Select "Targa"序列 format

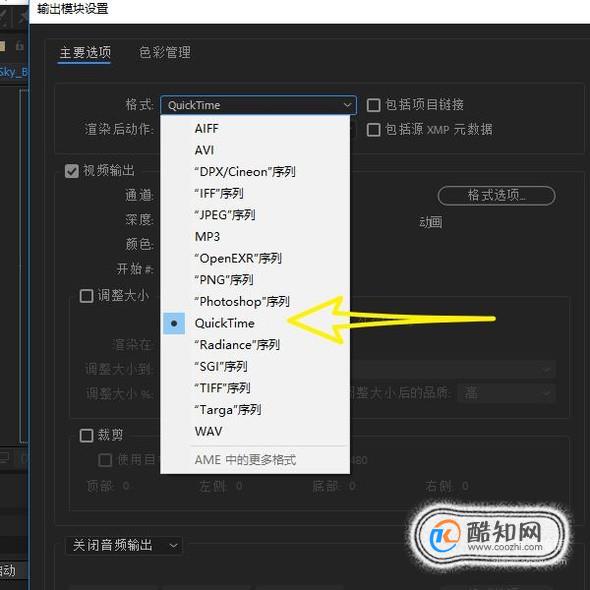click(x=255, y=410)
